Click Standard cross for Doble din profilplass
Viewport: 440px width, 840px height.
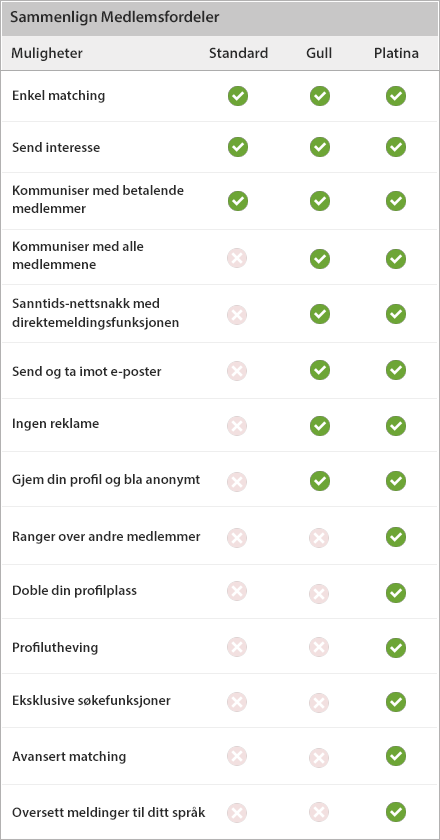237,591
